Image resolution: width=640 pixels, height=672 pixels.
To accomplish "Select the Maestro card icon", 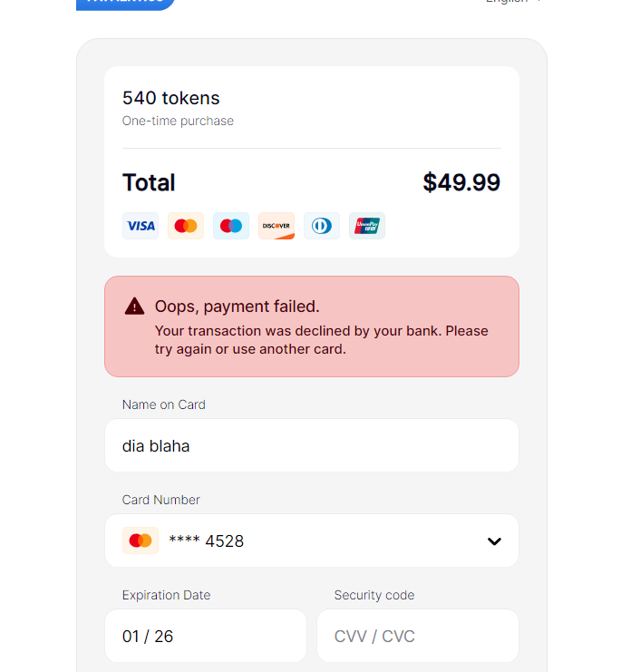I will point(231,226).
